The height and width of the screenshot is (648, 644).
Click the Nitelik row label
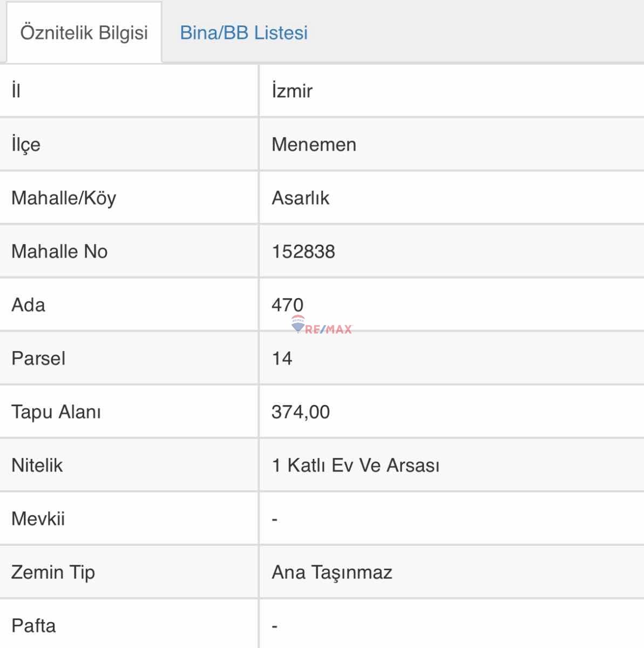tap(36, 465)
